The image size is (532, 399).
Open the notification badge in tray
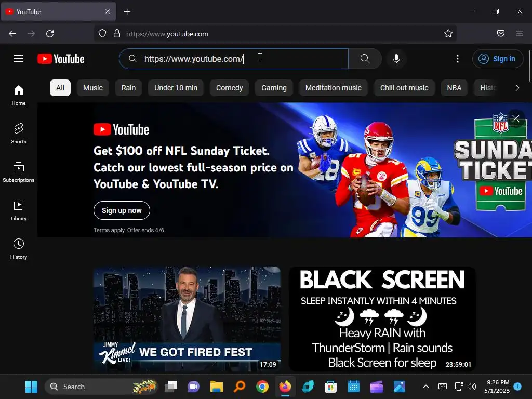517,386
